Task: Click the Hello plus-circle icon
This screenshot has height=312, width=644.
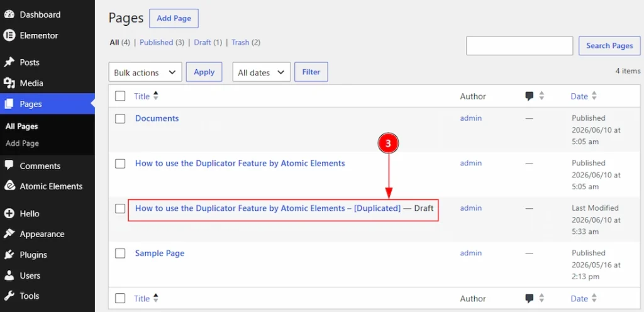Action: click(x=9, y=213)
